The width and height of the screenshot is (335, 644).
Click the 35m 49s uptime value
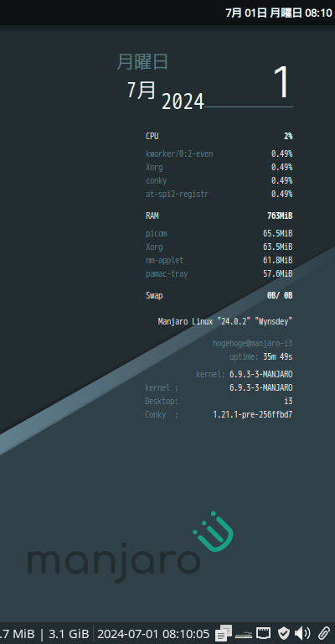click(277, 357)
